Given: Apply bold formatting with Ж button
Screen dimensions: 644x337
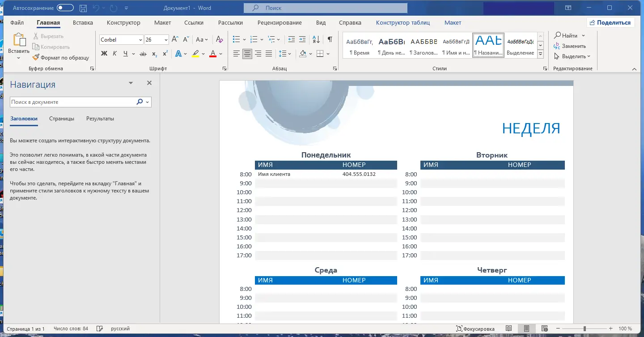Looking at the screenshot, I should coord(104,54).
